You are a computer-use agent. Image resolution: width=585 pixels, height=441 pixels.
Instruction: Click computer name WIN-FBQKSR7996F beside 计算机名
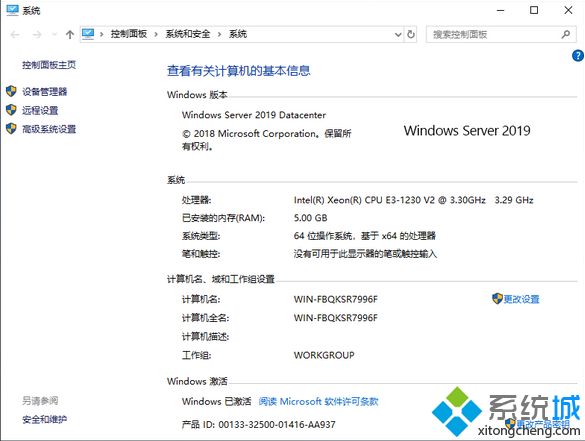coord(336,299)
